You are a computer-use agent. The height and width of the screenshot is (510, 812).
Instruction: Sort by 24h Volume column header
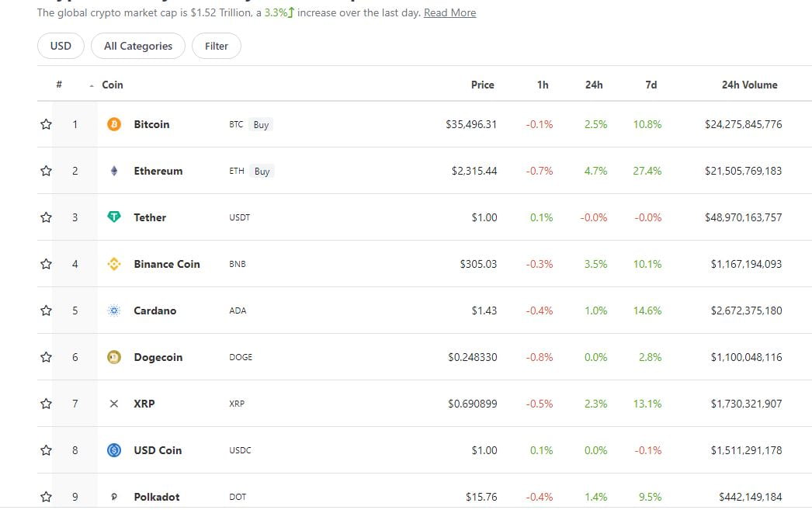(748, 85)
